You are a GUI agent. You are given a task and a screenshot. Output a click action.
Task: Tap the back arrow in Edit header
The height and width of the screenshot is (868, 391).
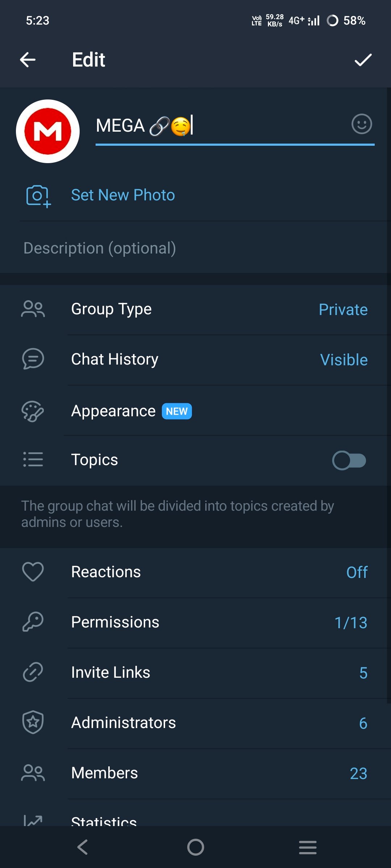click(x=28, y=60)
